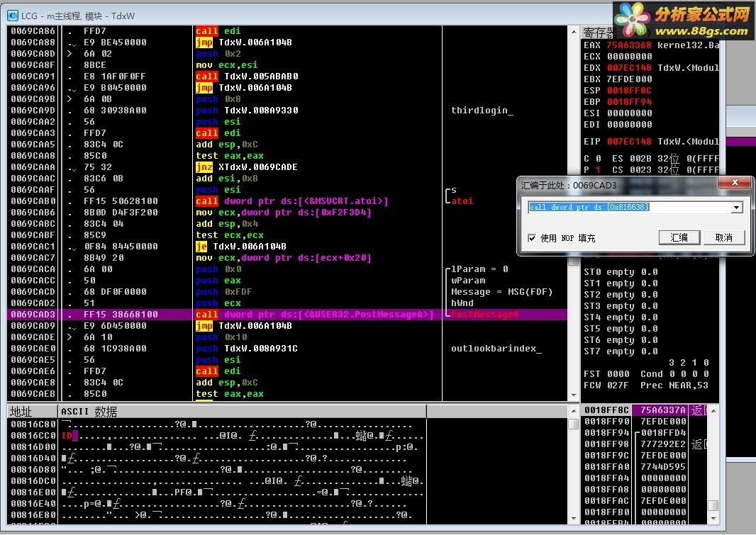
Task: Click the FCW 027F control word
Action: 606,385
